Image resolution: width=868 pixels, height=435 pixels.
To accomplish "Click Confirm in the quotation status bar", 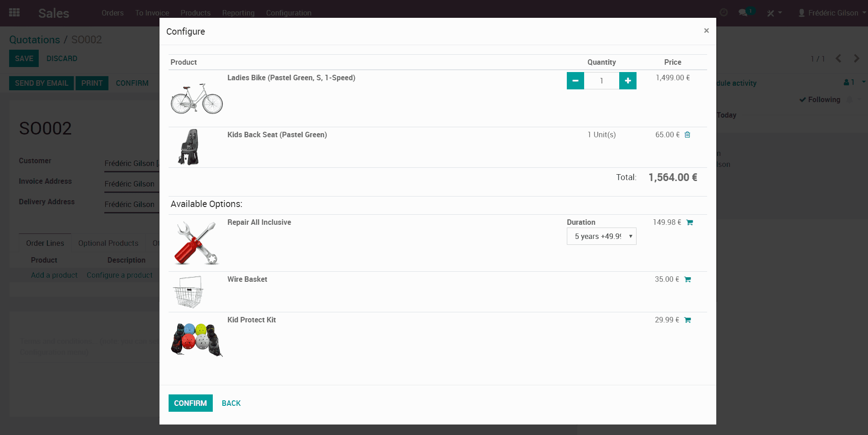I will (x=132, y=83).
